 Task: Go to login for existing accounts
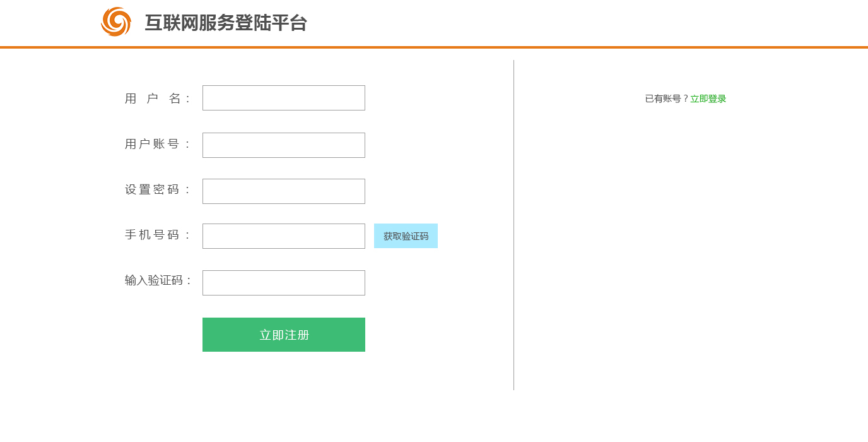click(x=708, y=99)
